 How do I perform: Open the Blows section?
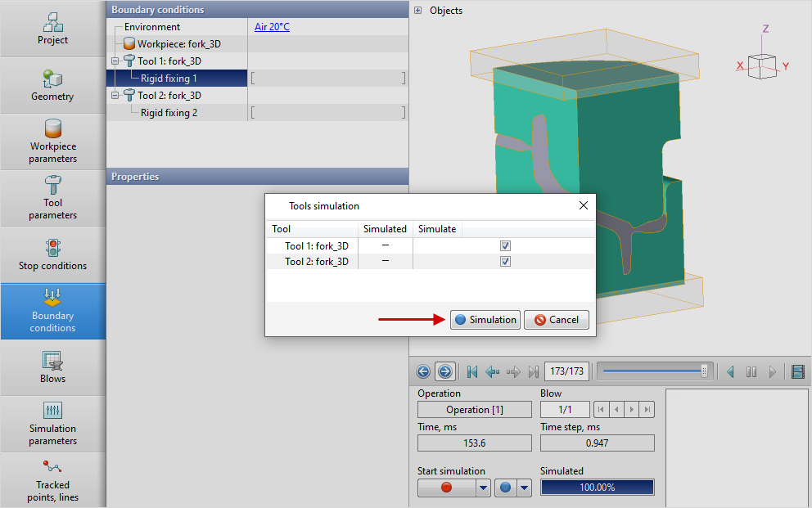click(52, 366)
